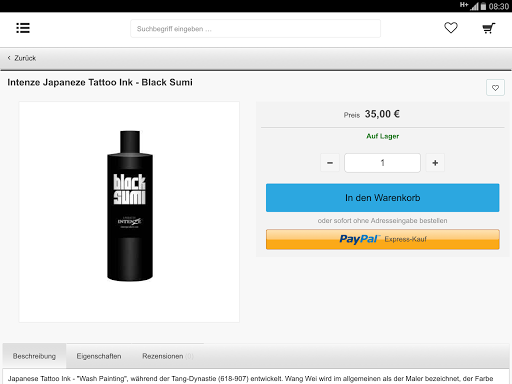512x384 pixels.
Task: Tap the battery icon in status bar
Action: coord(483,6)
